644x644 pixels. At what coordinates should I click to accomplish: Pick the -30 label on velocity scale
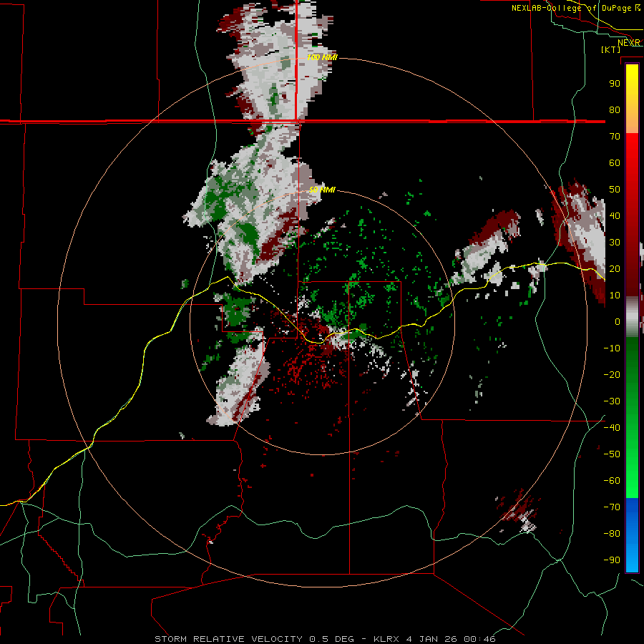coord(612,401)
